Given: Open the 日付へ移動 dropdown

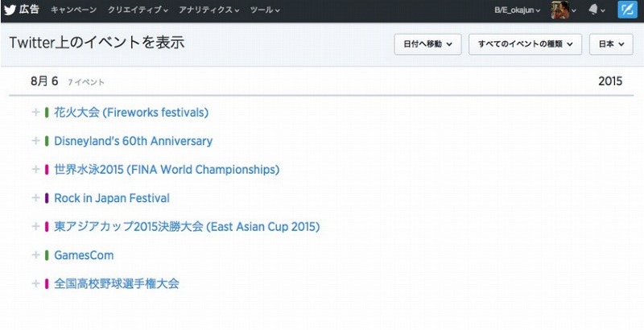Looking at the screenshot, I should click(427, 44).
